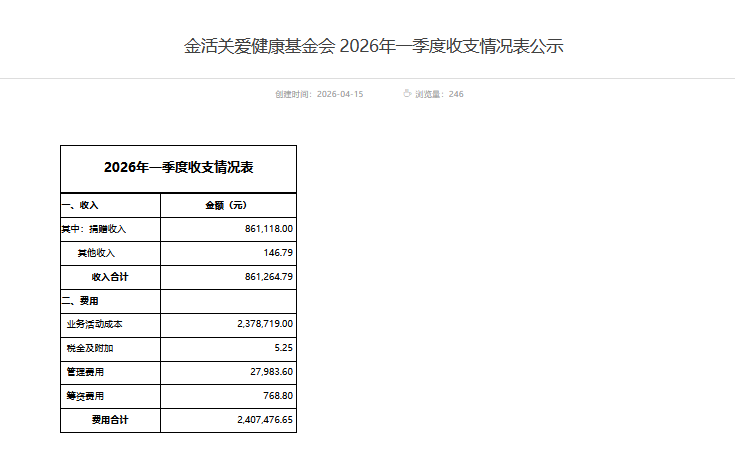Select the value 2,378,719.00

pyautogui.click(x=265, y=324)
